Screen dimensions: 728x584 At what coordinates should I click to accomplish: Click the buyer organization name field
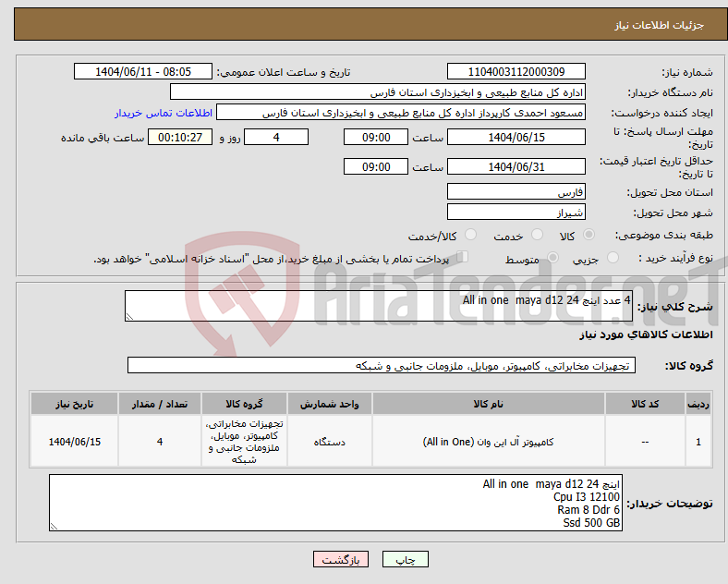[x=378, y=92]
